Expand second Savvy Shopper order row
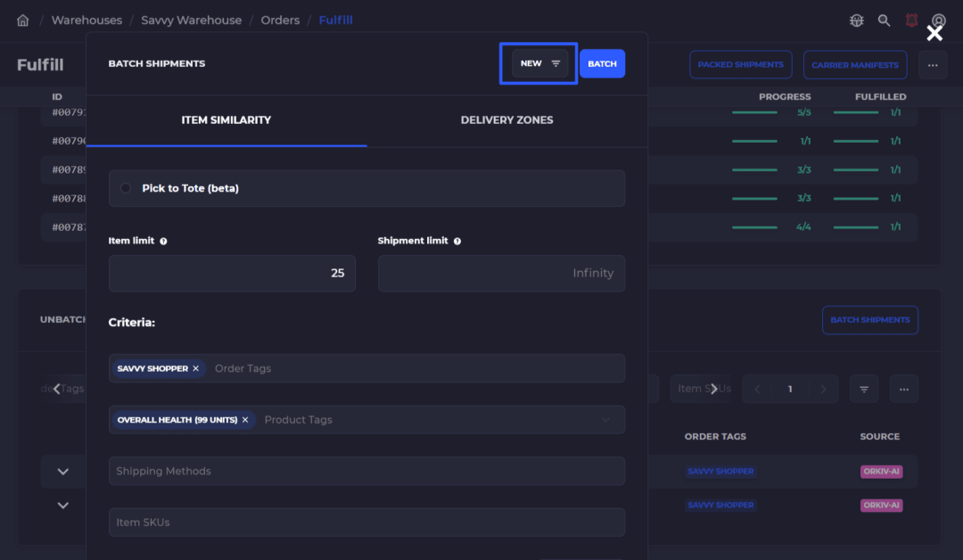This screenshot has width=963, height=560. click(x=62, y=506)
